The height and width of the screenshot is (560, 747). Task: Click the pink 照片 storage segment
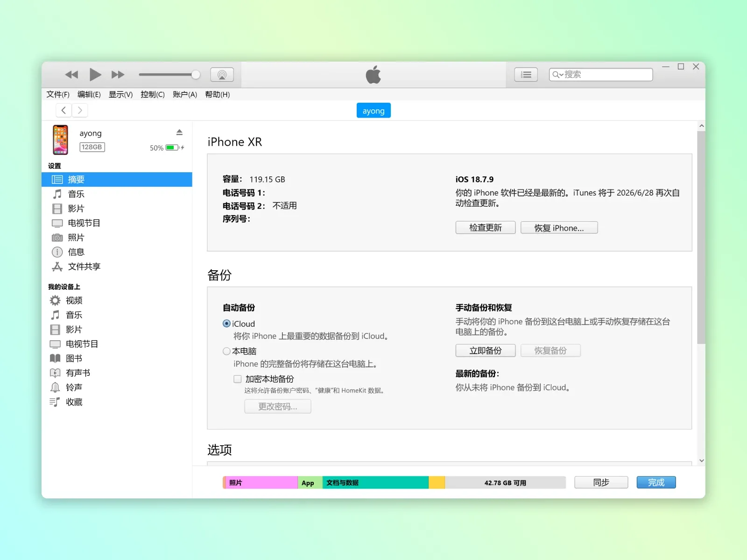(x=262, y=483)
